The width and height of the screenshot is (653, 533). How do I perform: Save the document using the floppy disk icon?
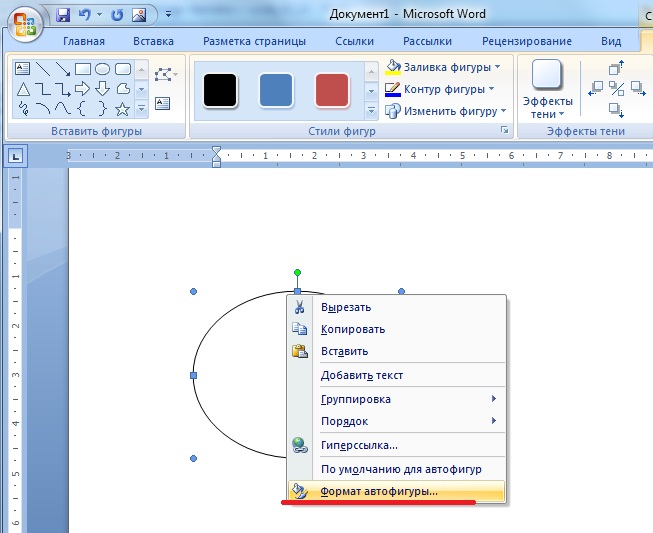pyautogui.click(x=63, y=15)
